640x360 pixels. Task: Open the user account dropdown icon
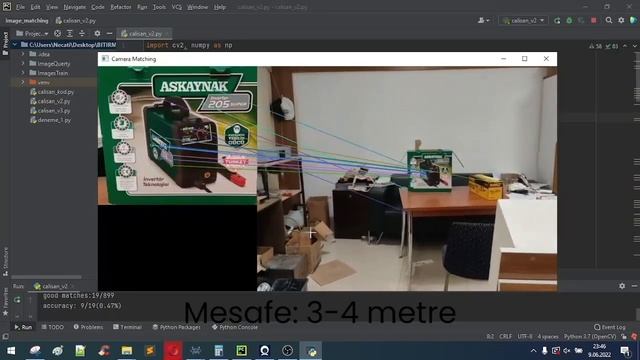(x=483, y=20)
